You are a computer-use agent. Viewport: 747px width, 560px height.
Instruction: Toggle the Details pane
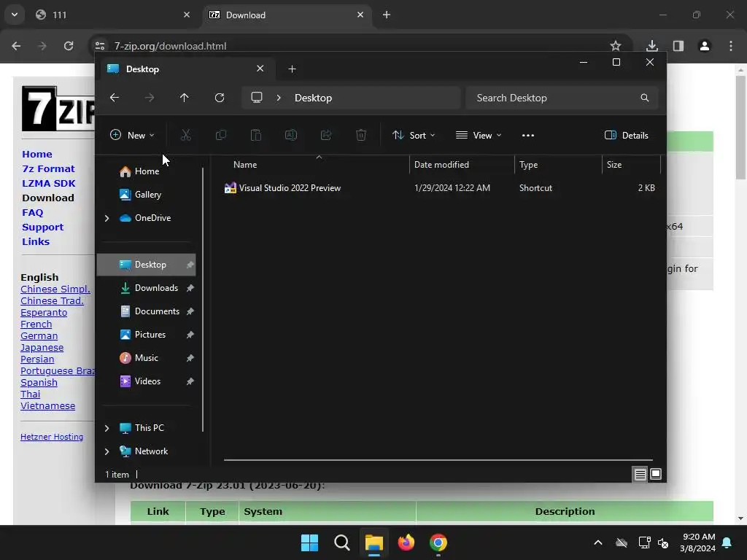[626, 135]
